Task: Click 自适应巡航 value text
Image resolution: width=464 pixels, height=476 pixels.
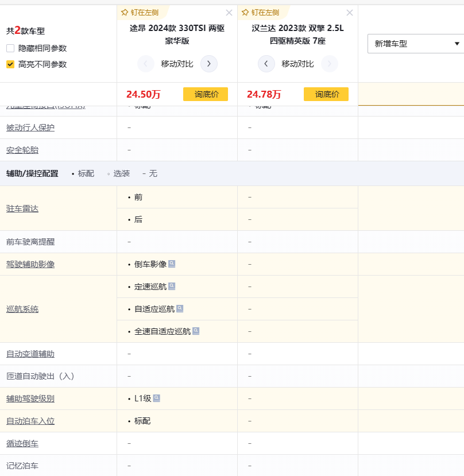Action: (x=154, y=309)
